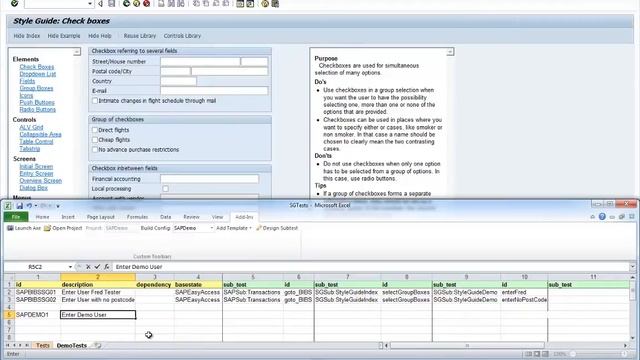Toggle No advance purchase restrictions checkbox
Image resolution: width=640 pixels, height=360 pixels.
95,150
